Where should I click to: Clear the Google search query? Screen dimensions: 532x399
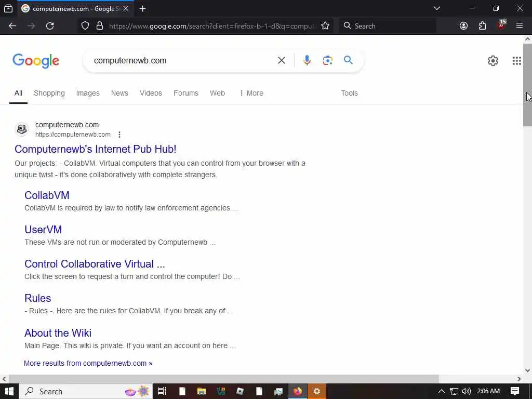coord(281,60)
